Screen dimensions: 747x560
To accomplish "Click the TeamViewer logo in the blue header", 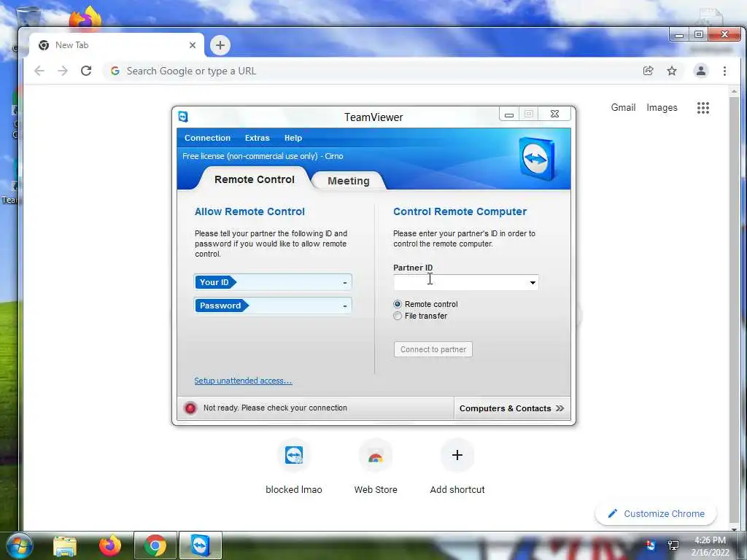I will tap(537, 158).
